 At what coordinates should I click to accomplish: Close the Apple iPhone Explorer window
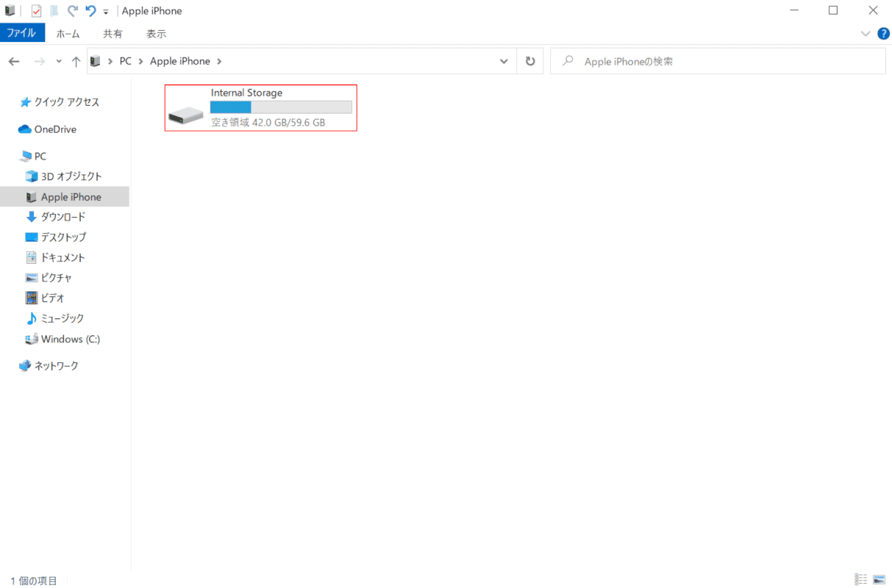[x=873, y=11]
